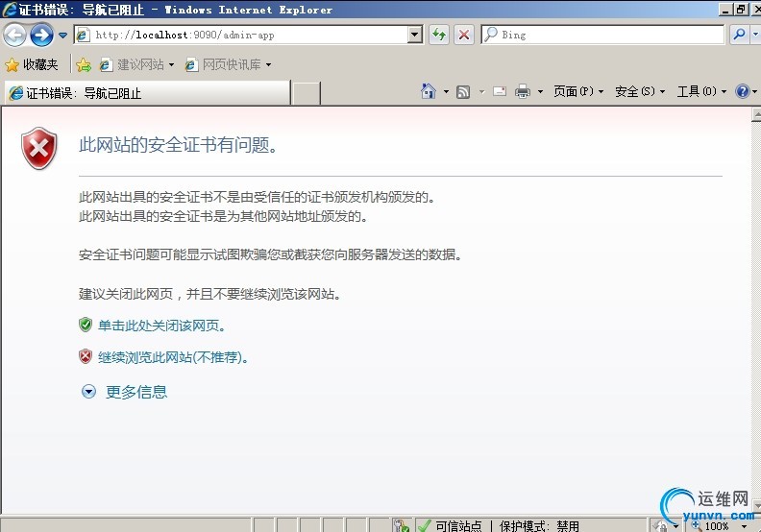Open the Favorites (收藏夹) star button
The image size is (761, 532).
(32, 64)
